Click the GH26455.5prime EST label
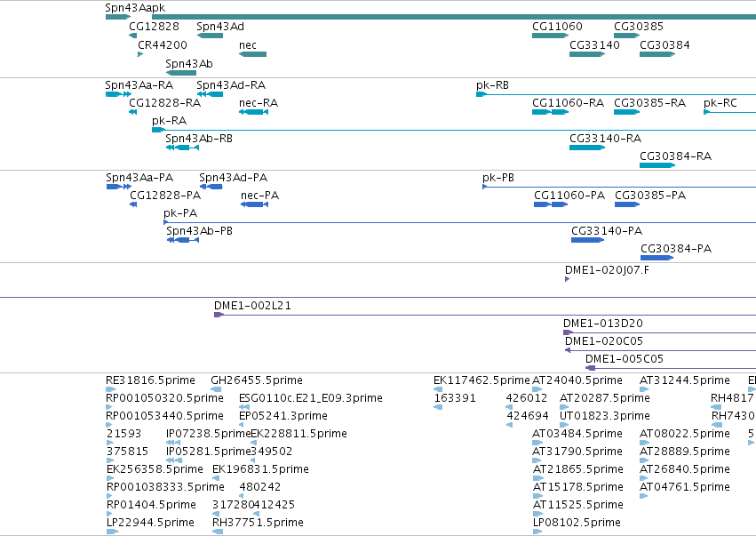Screen dimensions: 756x536 pos(257,380)
